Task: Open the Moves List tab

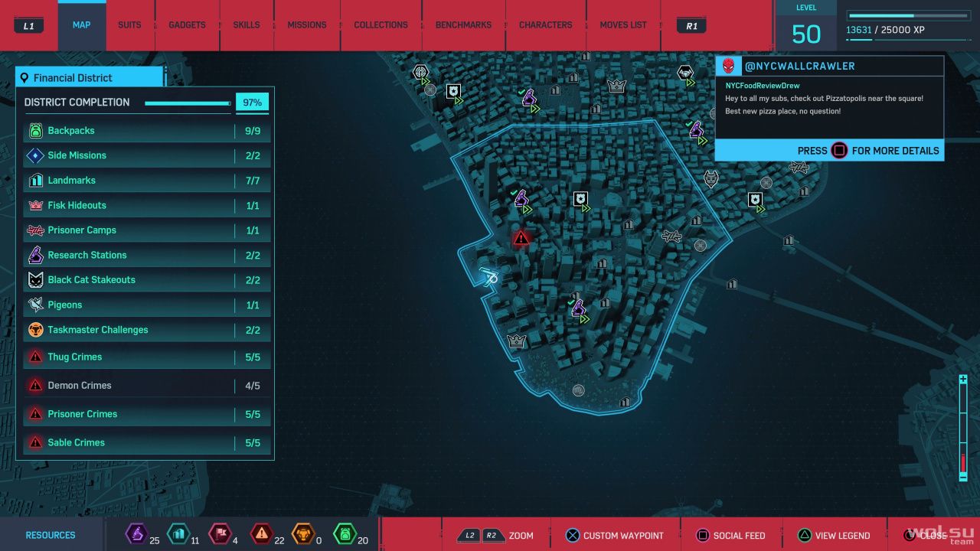Action: [623, 25]
